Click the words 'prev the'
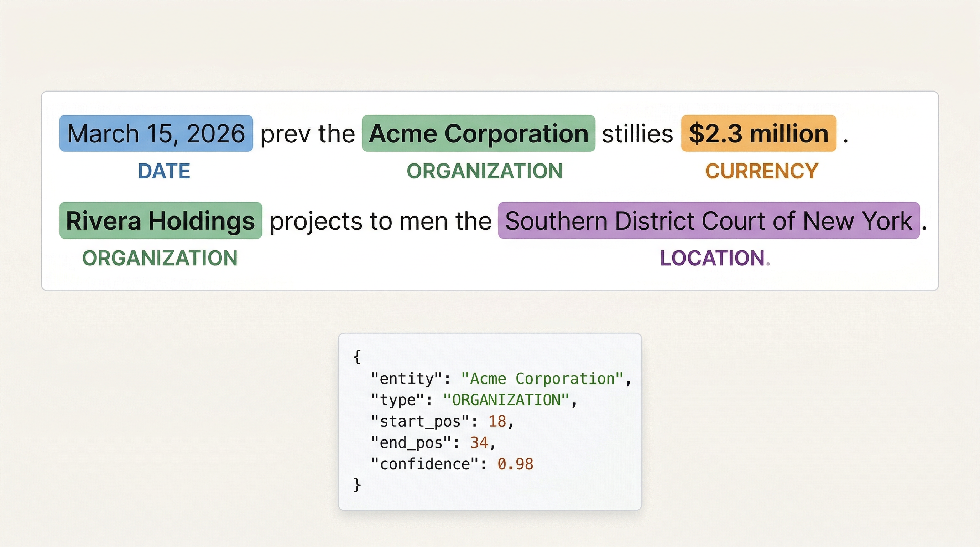The width and height of the screenshot is (980, 547). pos(307,134)
